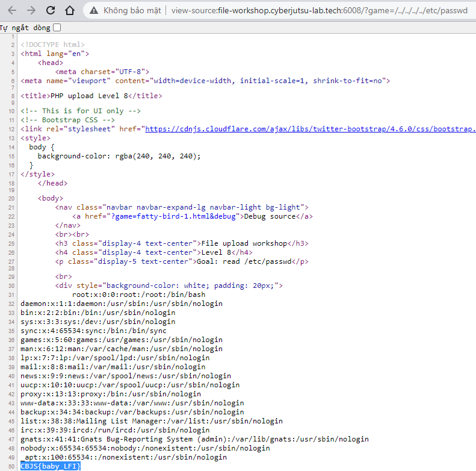Click the 'File upload workshop' heading text
Viewport: 476px width, 471px height.
click(244, 243)
